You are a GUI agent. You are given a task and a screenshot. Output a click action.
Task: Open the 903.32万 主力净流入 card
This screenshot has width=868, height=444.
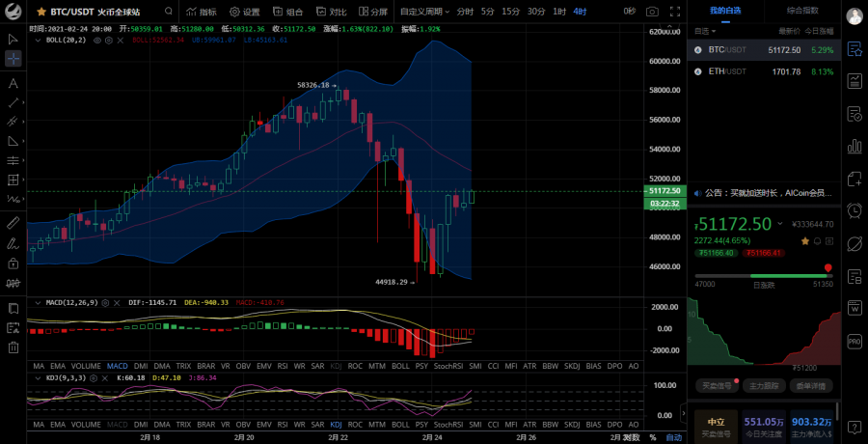click(x=813, y=427)
